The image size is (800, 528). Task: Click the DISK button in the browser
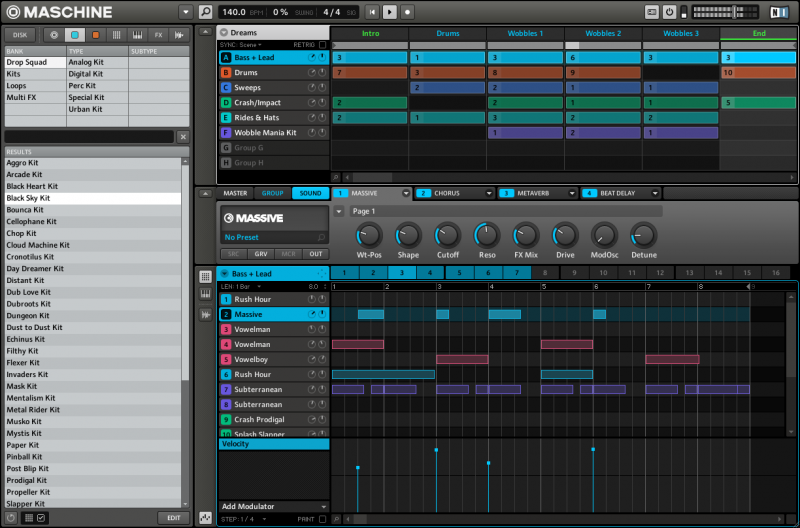tap(20, 35)
